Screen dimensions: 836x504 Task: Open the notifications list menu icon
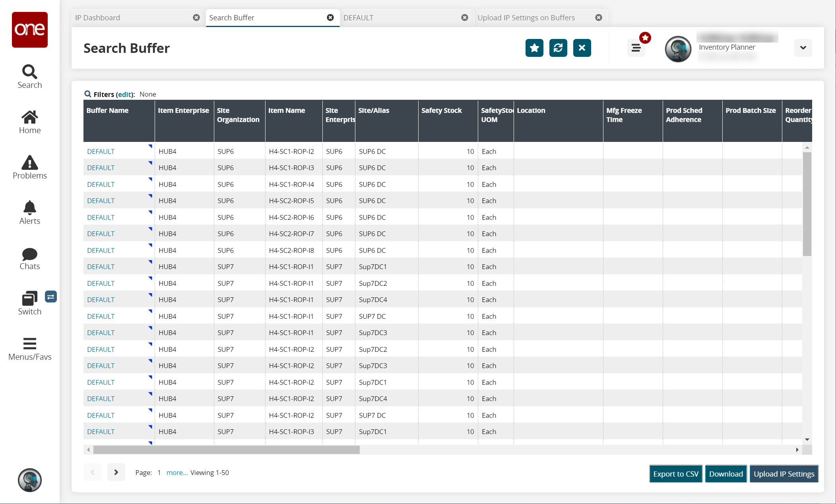[x=636, y=48]
